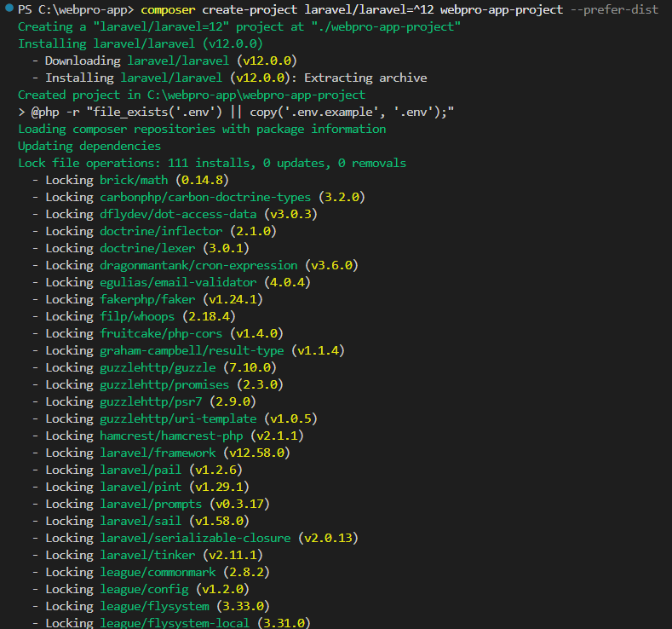Click 'laravel/pint' package name
Image resolution: width=672 pixels, height=629 pixels.
141,487
